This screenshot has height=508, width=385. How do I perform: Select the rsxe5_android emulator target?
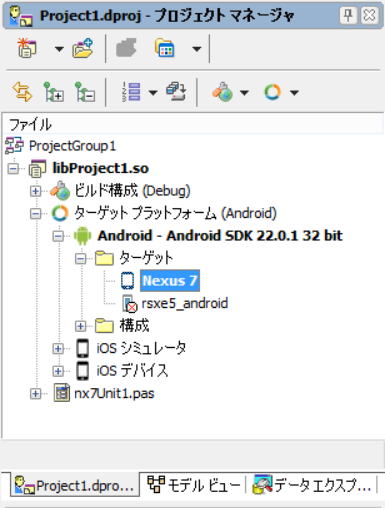click(185, 303)
